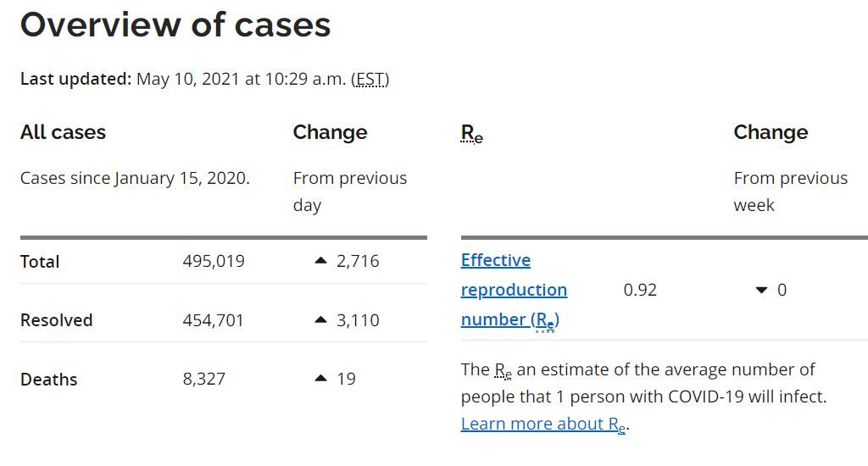Click the up arrow beside Deaths change 19
Screen dimensions: 868x466
pos(320,379)
